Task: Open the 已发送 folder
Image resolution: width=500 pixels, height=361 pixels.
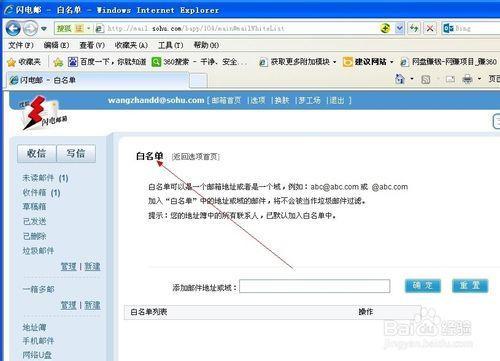Action: (x=34, y=222)
